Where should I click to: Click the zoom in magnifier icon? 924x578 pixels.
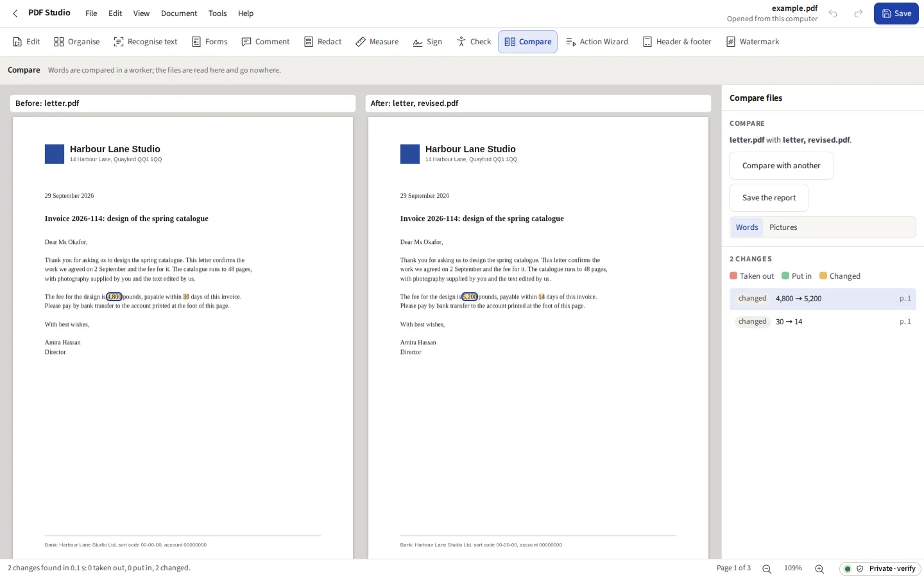(x=819, y=569)
